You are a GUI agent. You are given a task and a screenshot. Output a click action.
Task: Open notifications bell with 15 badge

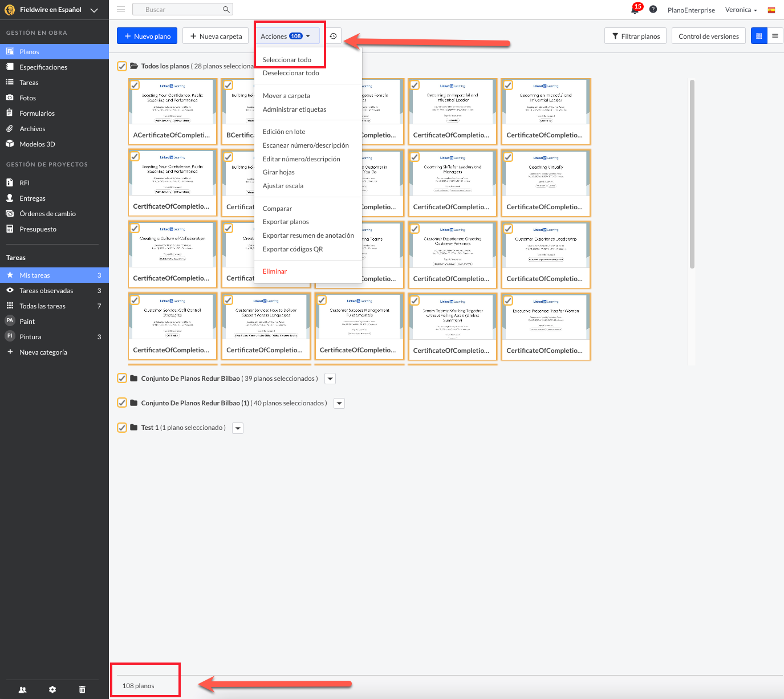pyautogui.click(x=635, y=9)
